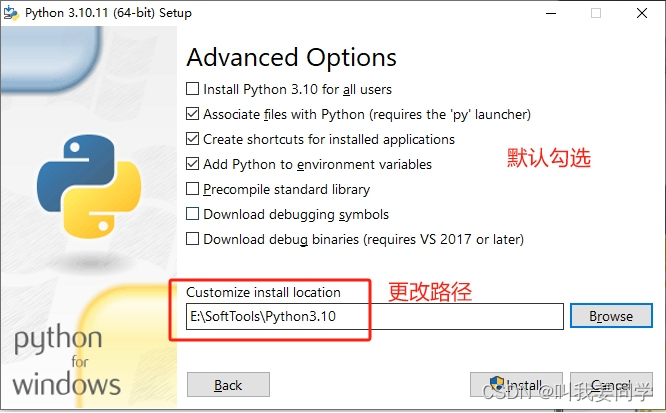Click the Python installer icon in title bar
Screen dimensions: 666x413
[11, 13]
